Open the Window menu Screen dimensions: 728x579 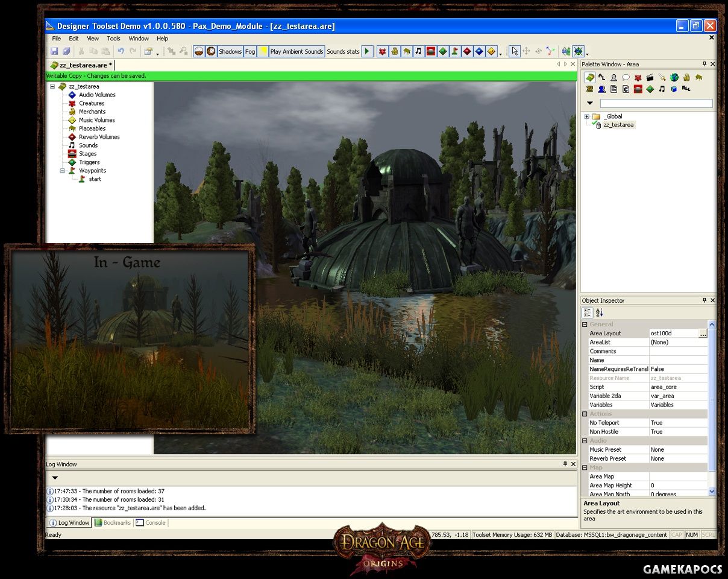point(139,39)
